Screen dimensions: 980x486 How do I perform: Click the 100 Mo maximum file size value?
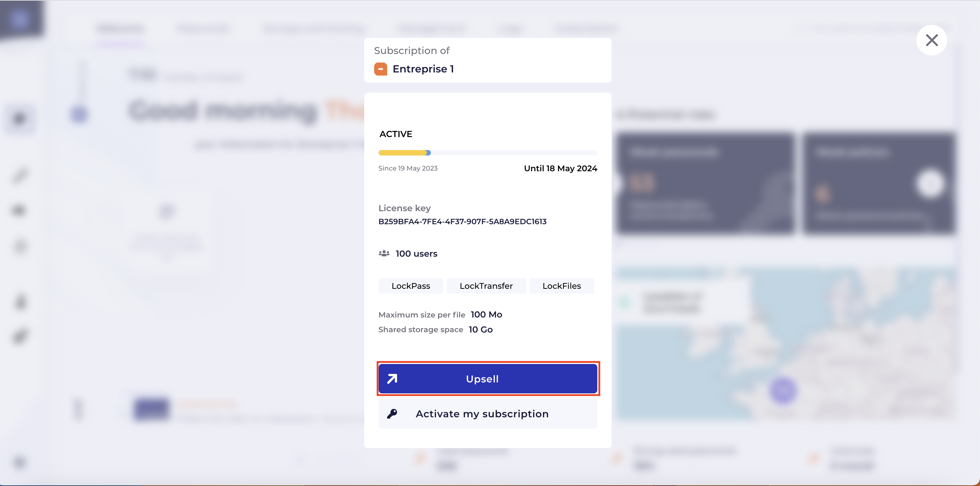486,315
